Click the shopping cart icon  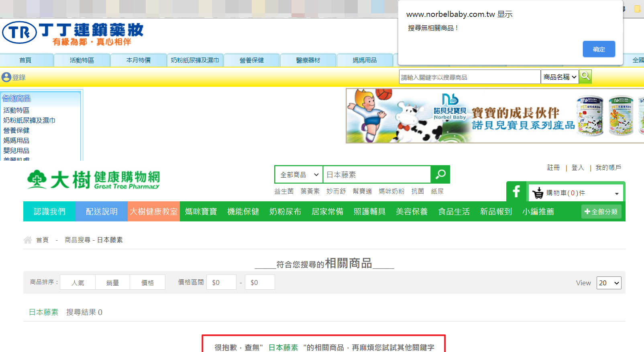click(537, 193)
